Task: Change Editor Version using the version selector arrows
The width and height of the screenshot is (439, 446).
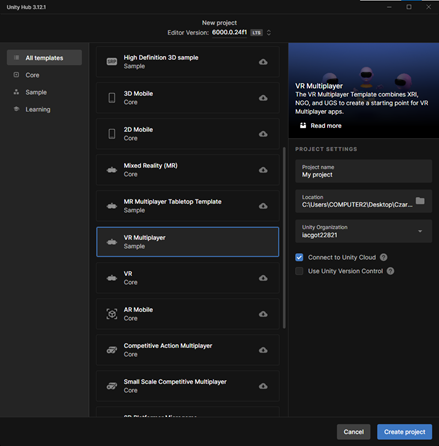Action: [x=269, y=33]
